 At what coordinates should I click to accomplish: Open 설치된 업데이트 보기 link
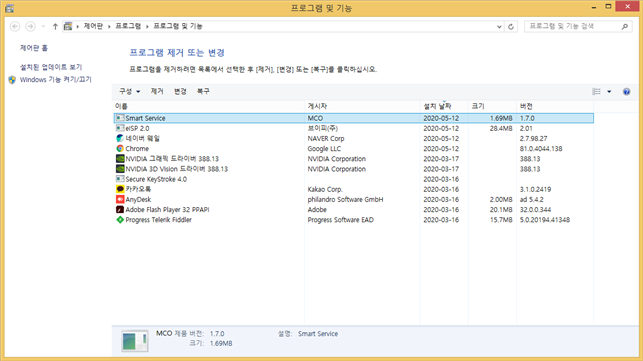[51, 67]
